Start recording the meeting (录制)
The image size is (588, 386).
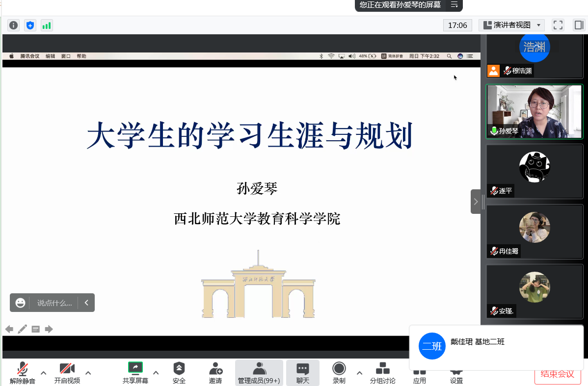(339, 373)
